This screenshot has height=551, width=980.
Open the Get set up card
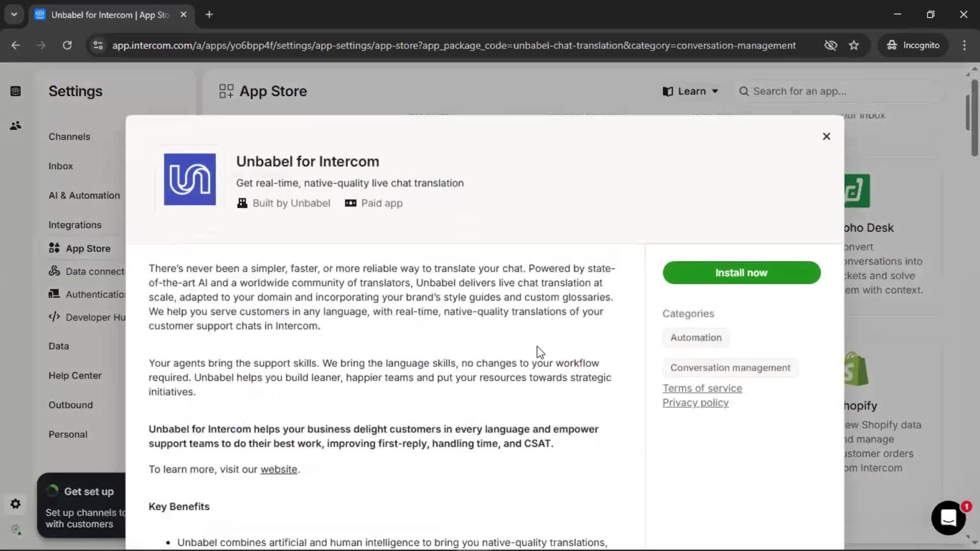pos(82,506)
